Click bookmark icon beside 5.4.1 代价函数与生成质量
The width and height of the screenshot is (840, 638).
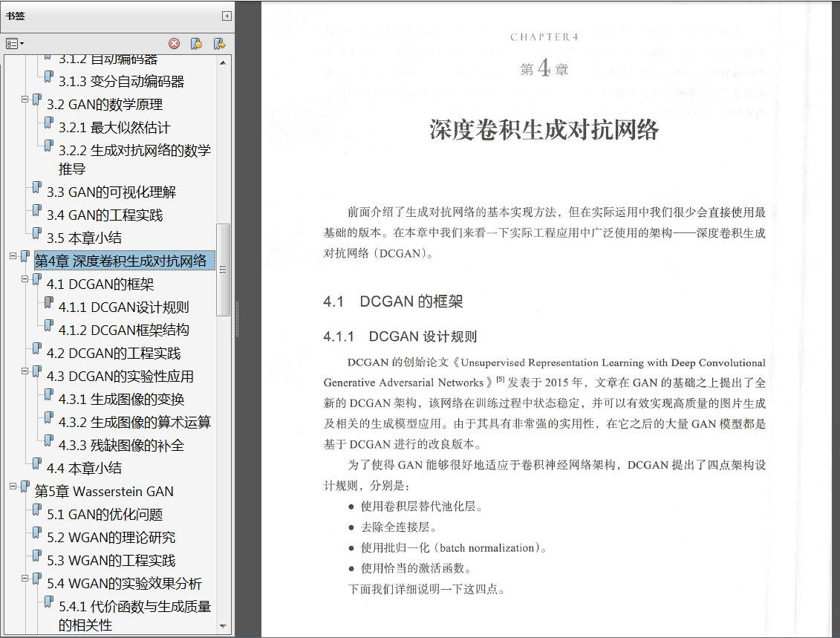(x=49, y=602)
